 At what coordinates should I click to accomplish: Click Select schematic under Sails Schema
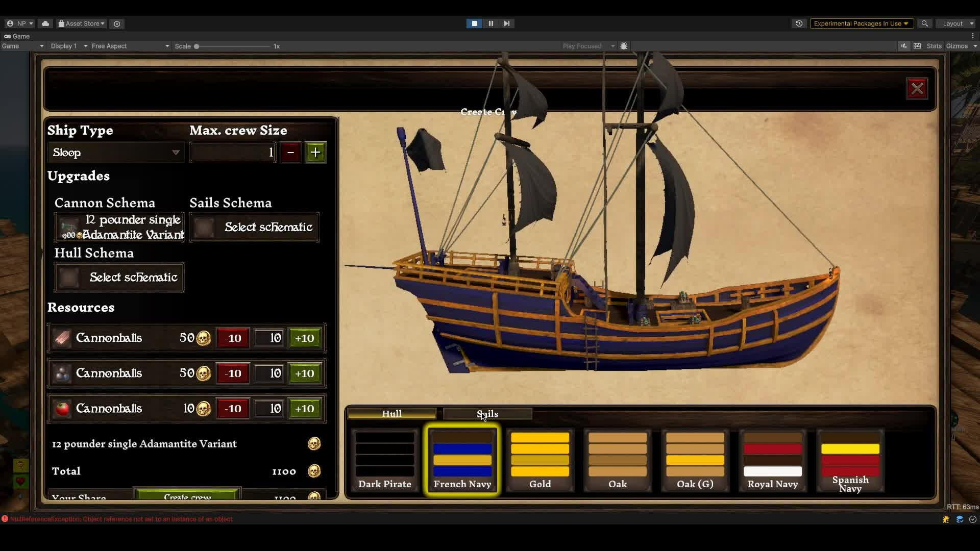tap(254, 228)
